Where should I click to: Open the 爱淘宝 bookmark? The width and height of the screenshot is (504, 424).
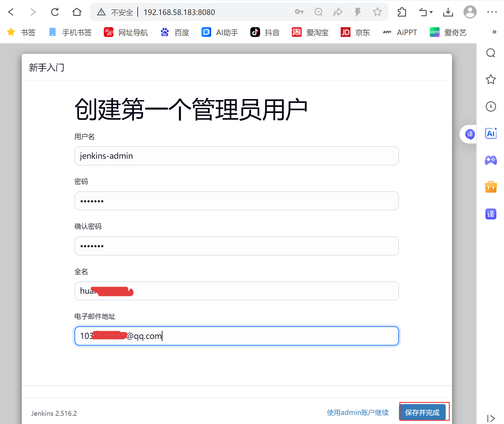pos(310,32)
